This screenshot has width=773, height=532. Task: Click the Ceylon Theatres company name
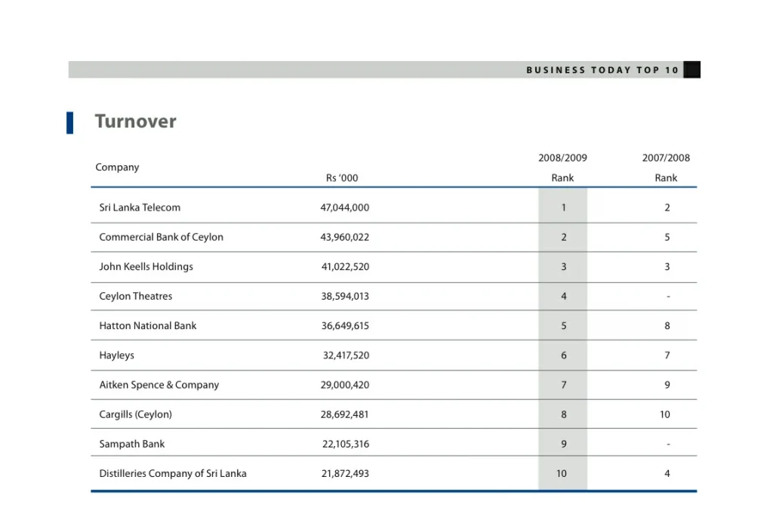[136, 296]
